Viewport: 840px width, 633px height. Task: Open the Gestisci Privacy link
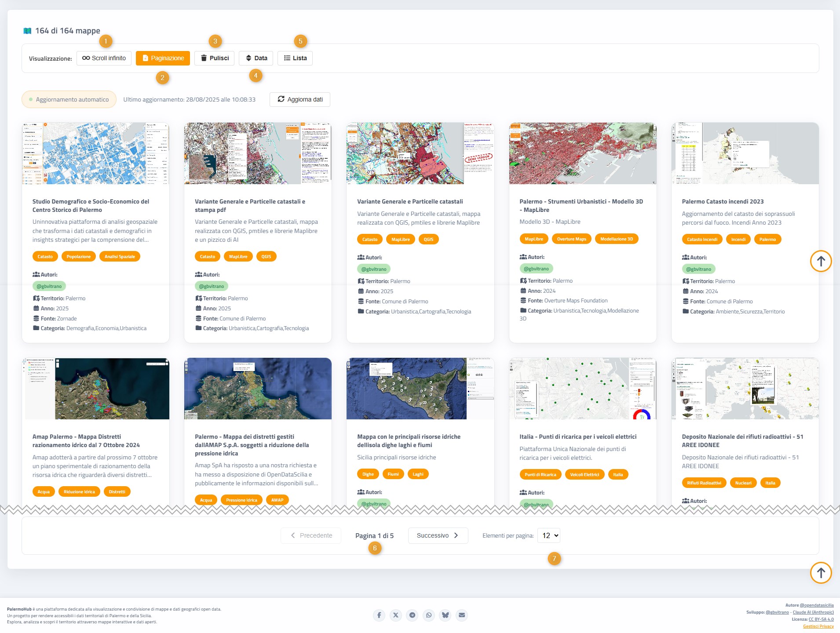tap(818, 626)
